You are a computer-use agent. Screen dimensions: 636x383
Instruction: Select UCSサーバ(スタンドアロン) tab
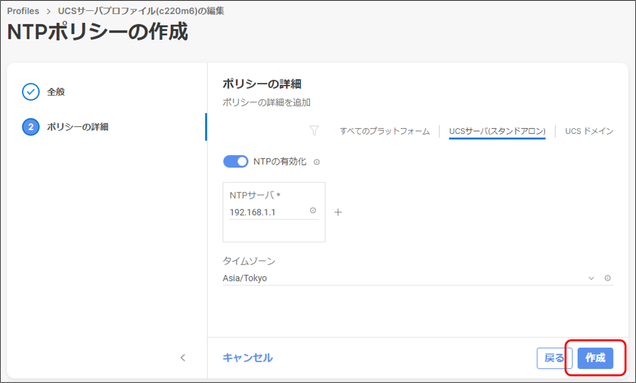coord(497,131)
